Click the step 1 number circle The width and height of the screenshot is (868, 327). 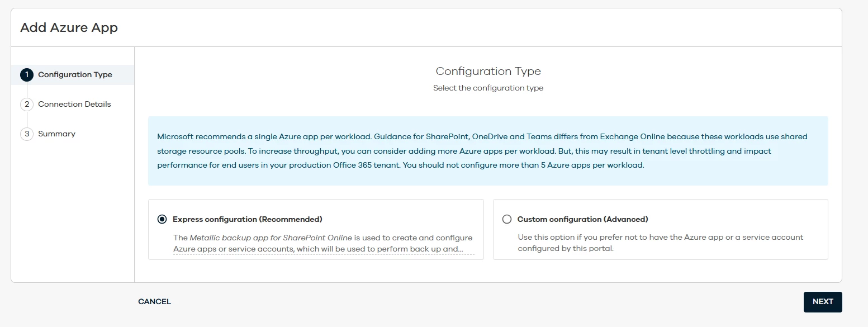(x=26, y=75)
